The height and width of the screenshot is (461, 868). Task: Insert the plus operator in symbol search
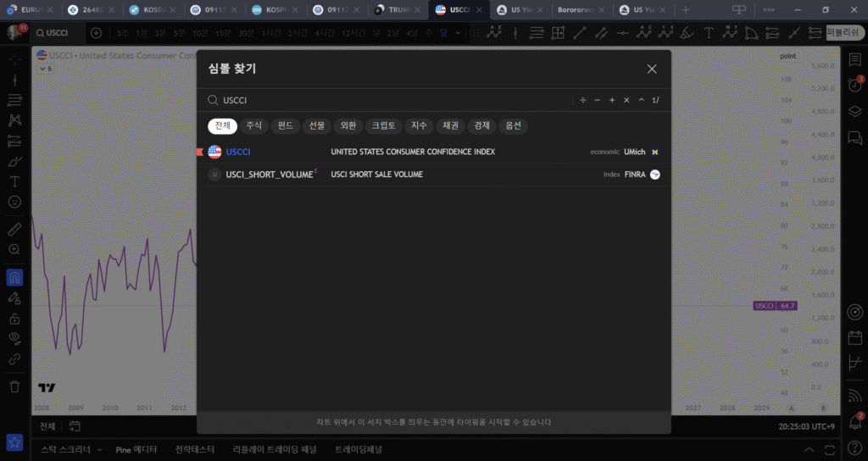pos(612,100)
